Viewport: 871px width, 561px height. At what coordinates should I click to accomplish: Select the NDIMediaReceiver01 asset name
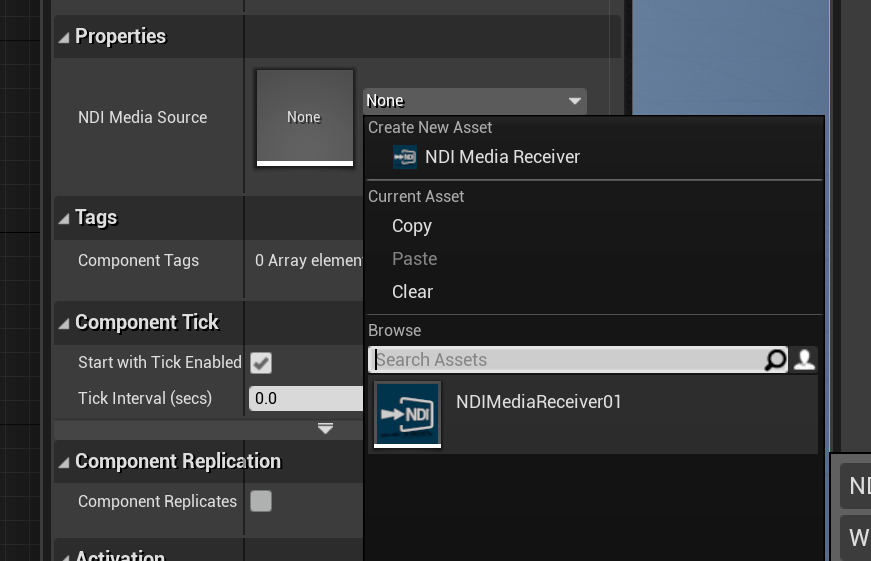click(x=538, y=402)
